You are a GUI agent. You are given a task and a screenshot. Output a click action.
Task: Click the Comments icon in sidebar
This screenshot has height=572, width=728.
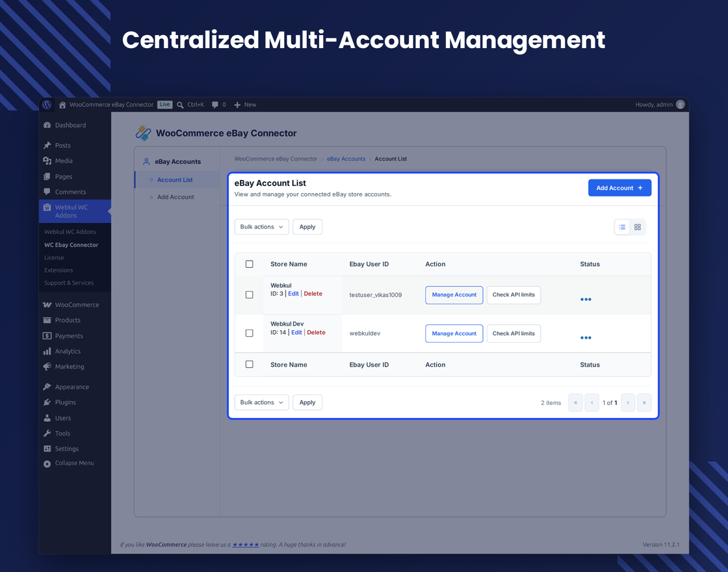click(x=47, y=192)
